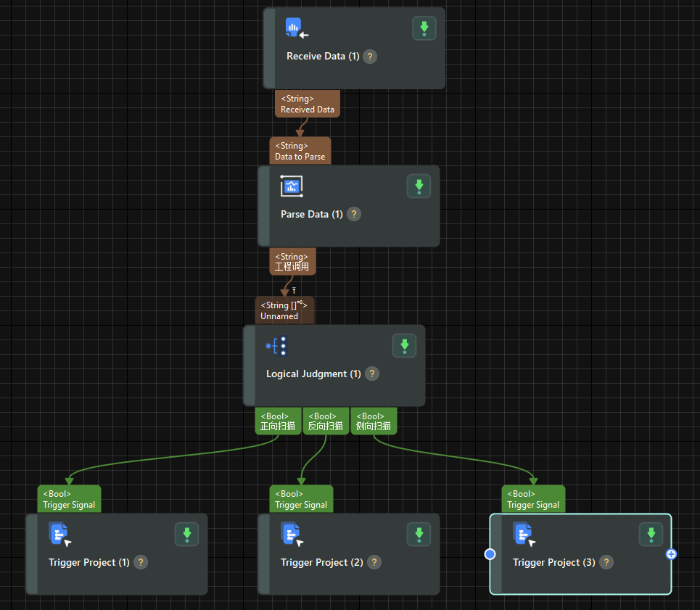
Task: Click the Parse Data chart icon
Action: (292, 186)
